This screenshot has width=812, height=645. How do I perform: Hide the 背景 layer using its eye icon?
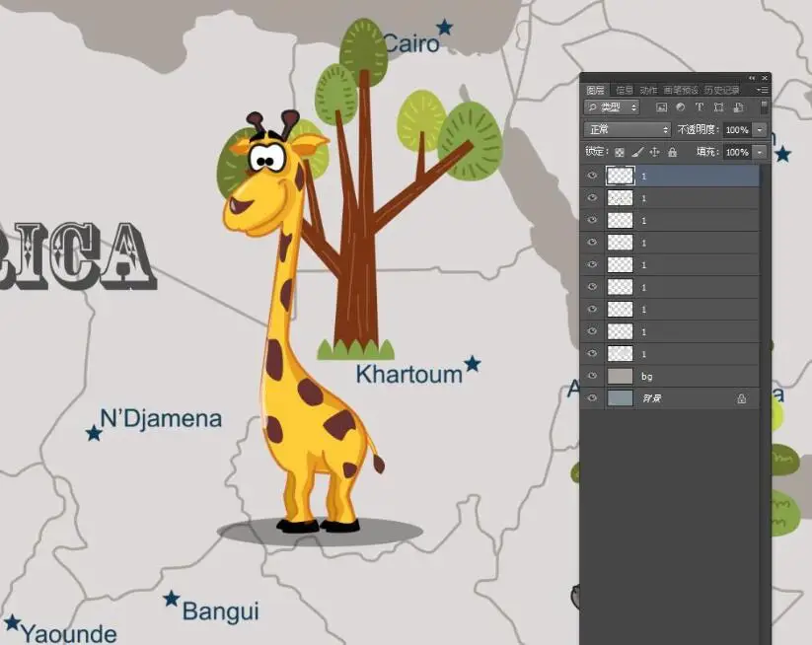click(x=592, y=398)
